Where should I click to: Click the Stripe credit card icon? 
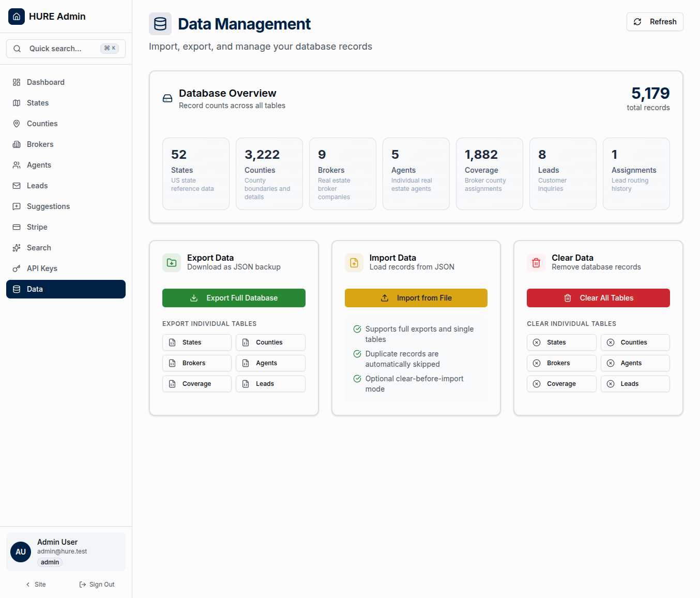point(16,227)
